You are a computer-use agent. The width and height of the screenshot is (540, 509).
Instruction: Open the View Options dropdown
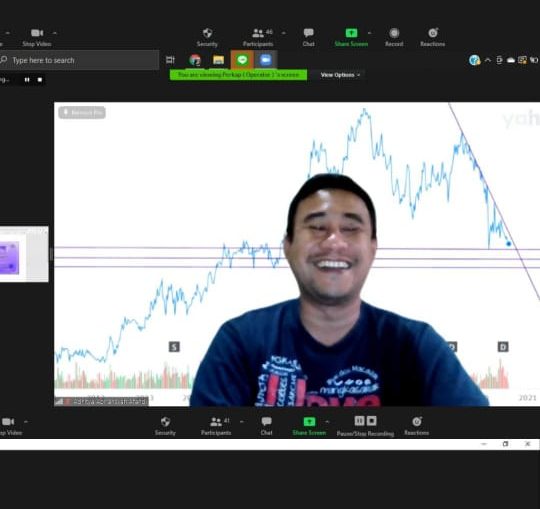pyautogui.click(x=340, y=75)
